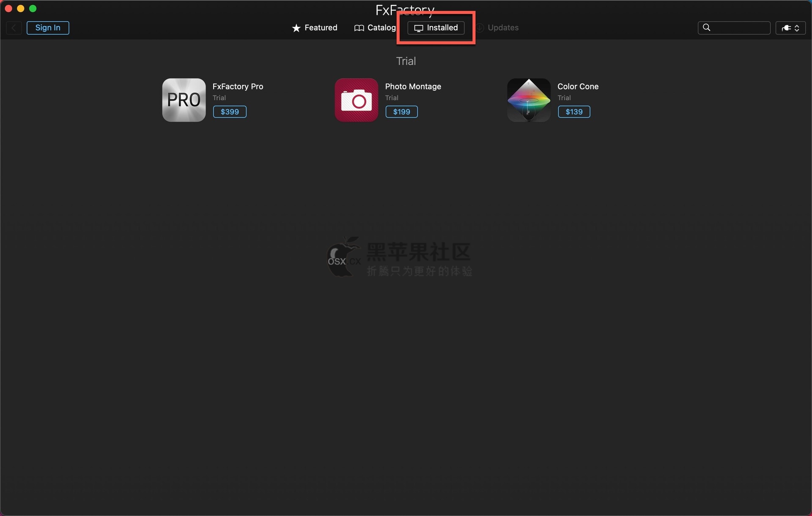Click the FxFactory Pro title text
This screenshot has height=516, width=812.
coord(238,87)
